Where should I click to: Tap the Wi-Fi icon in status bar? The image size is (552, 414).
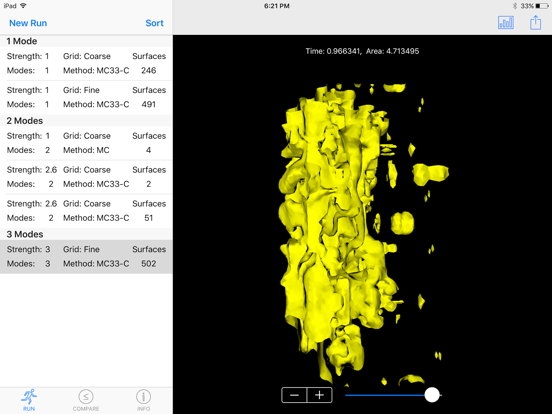pos(23,6)
